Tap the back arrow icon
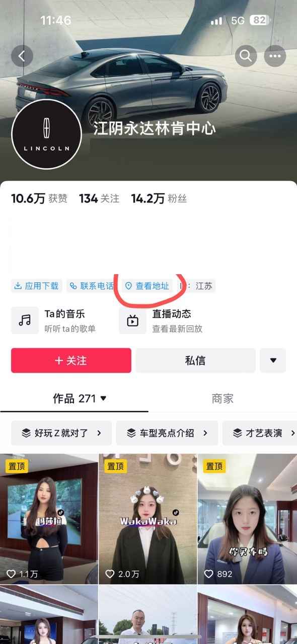This screenshot has width=297, height=644. pos(22,56)
